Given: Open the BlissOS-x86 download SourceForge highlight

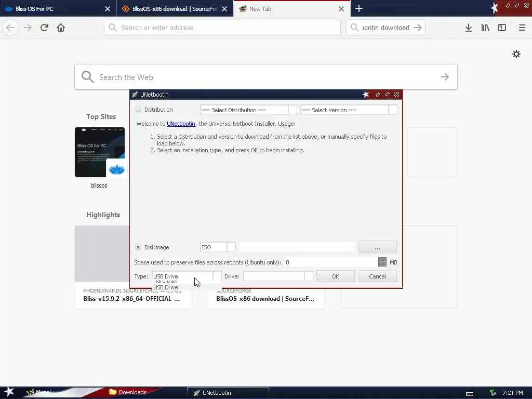Looking at the screenshot, I should coord(267,299).
